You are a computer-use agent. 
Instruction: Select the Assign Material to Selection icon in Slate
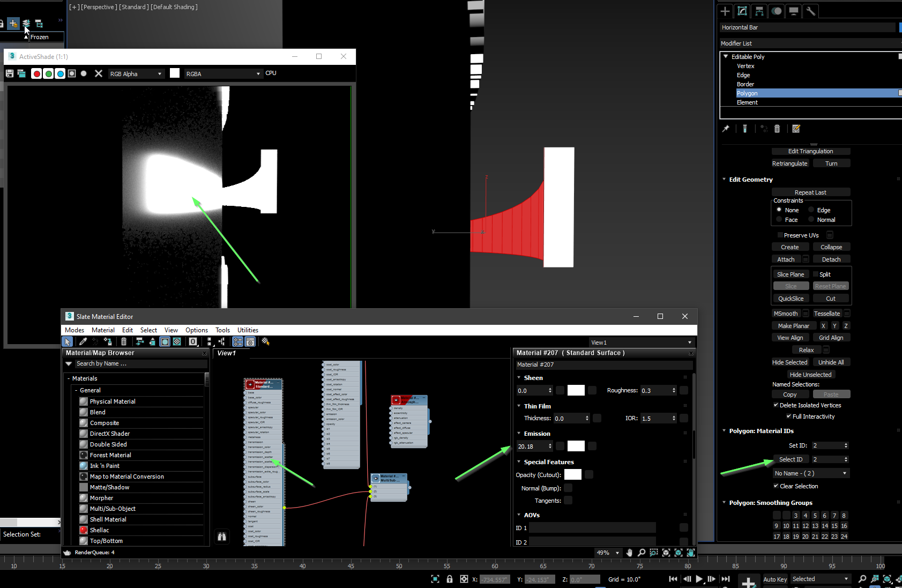pyautogui.click(x=108, y=341)
